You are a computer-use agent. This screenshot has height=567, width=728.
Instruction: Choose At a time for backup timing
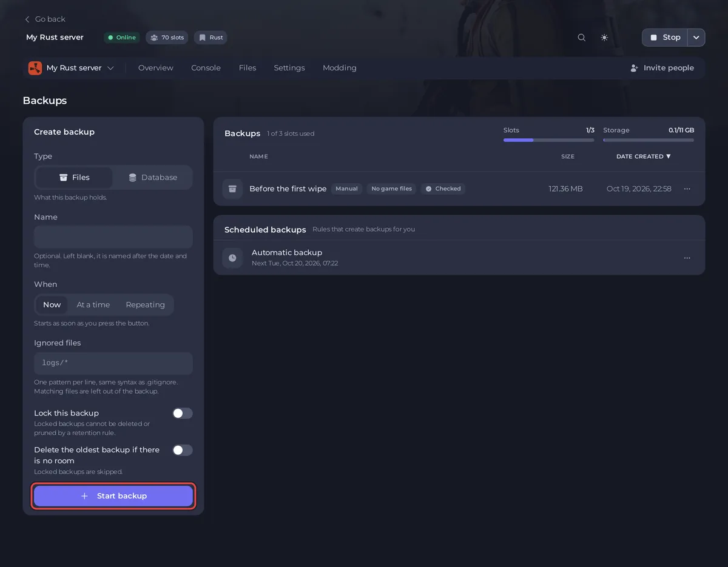[93, 305]
